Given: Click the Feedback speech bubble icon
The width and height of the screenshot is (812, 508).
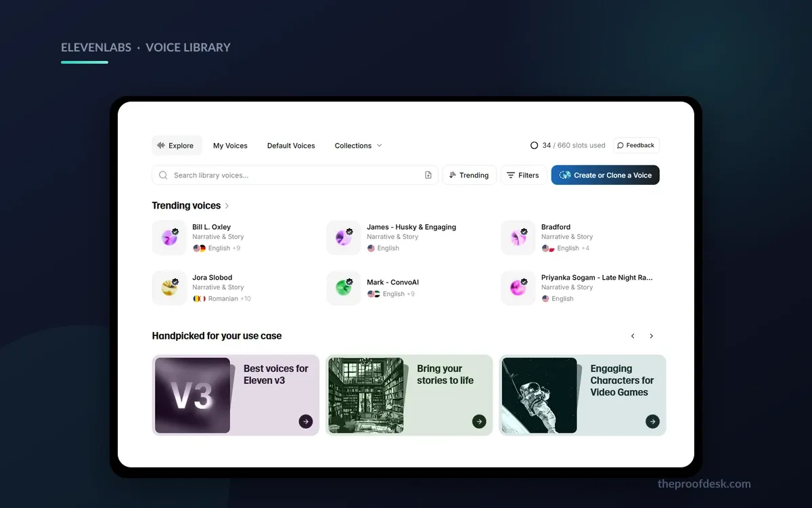Looking at the screenshot, I should tap(621, 146).
